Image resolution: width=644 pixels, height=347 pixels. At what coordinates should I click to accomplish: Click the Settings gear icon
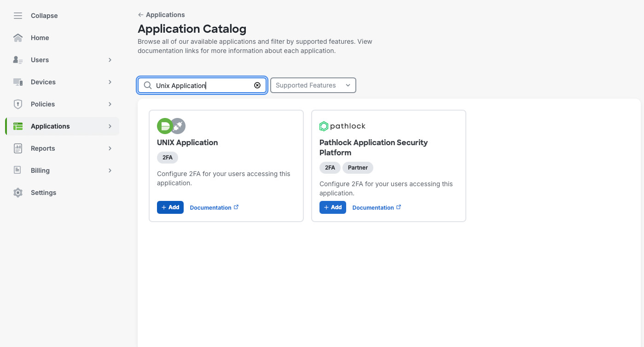[x=18, y=193]
